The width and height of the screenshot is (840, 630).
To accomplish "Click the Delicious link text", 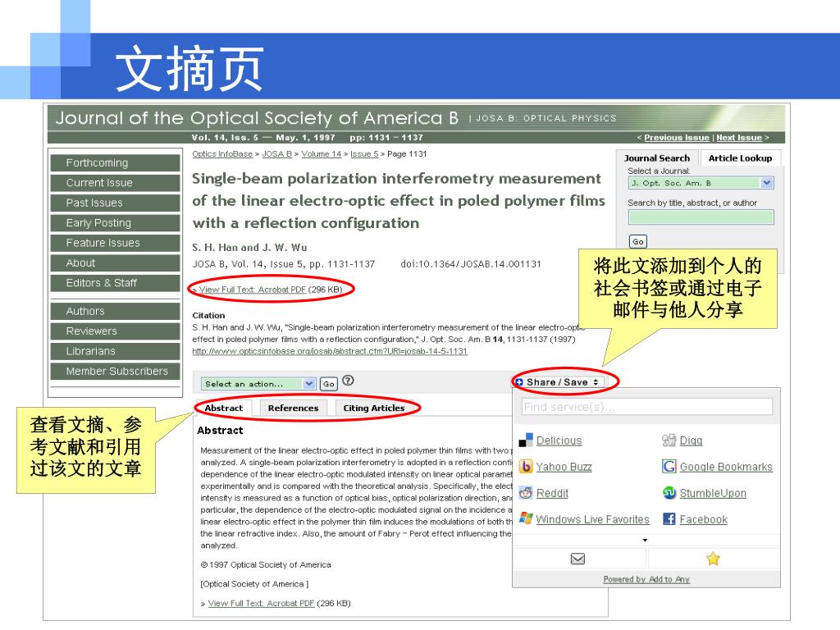I will 559,441.
